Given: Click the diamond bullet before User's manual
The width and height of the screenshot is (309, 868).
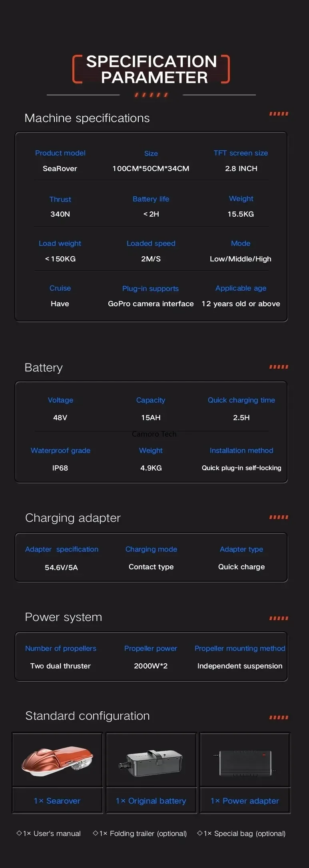Looking at the screenshot, I should click(19, 833).
